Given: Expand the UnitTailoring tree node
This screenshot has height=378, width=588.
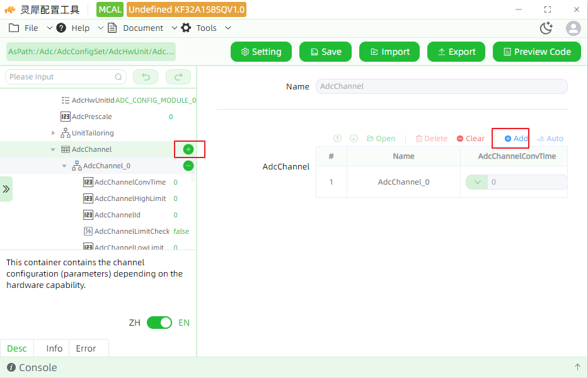Looking at the screenshot, I should pos(53,133).
